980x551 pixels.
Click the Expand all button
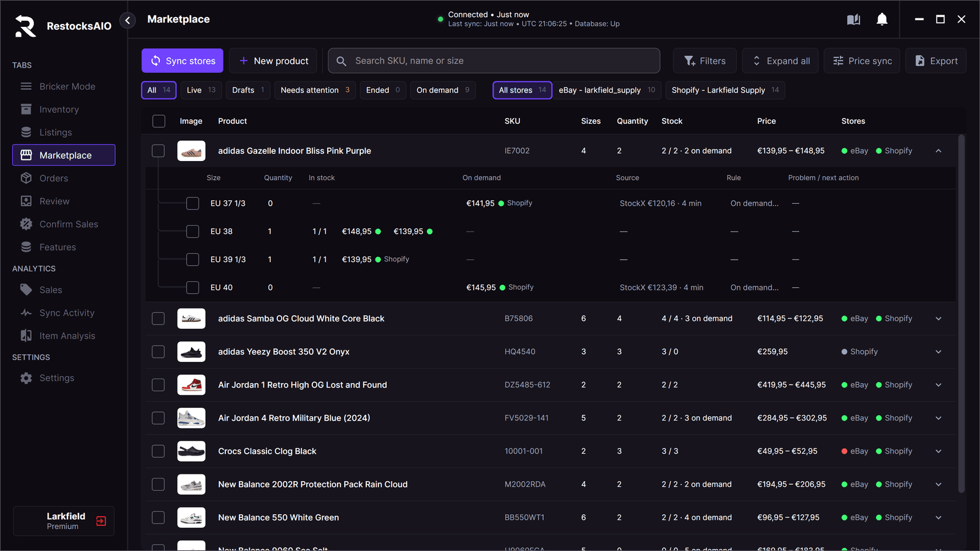click(x=780, y=61)
